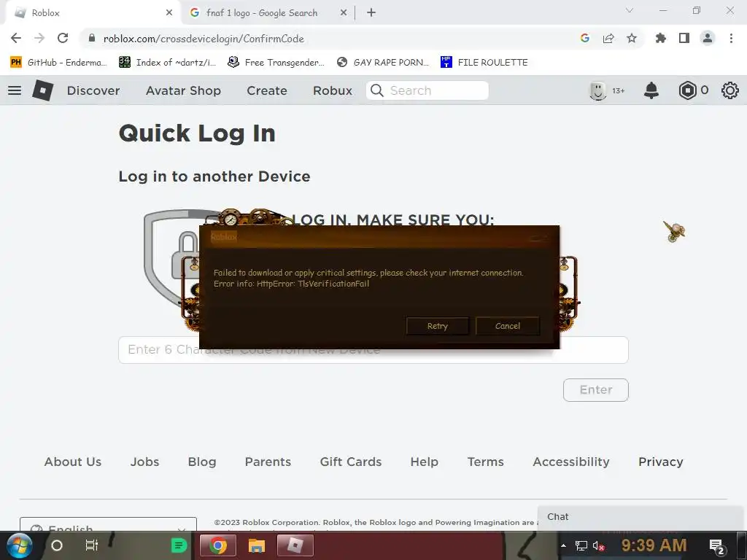Open the Index of ~dartz bookmark

click(x=168, y=63)
